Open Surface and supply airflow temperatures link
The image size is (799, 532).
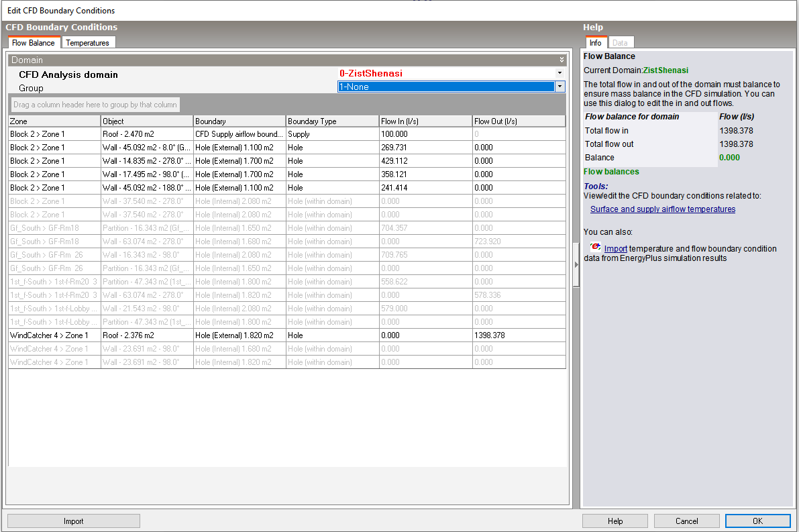tap(662, 209)
